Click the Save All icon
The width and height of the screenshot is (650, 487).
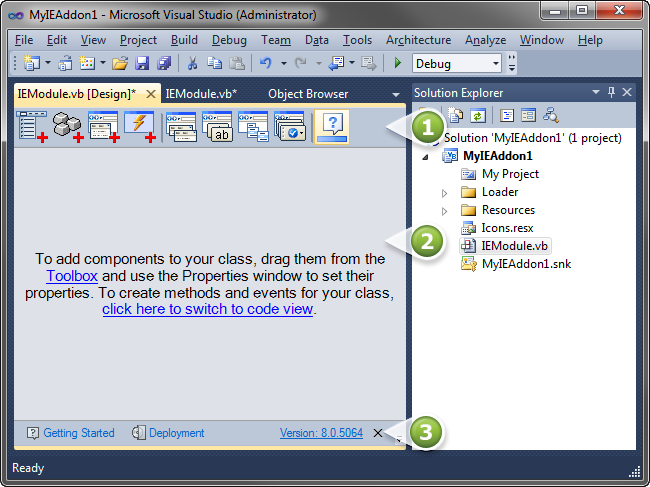pos(164,63)
